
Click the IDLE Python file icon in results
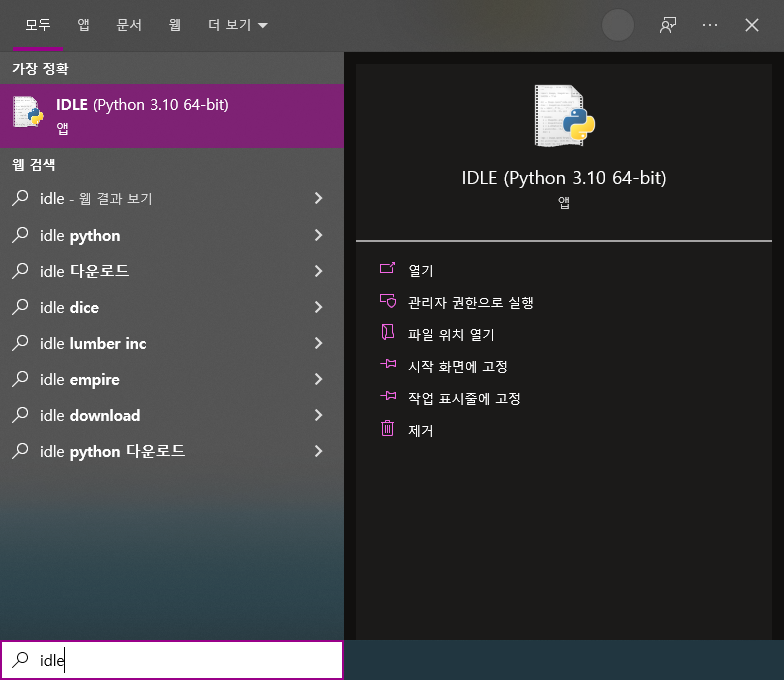28,112
